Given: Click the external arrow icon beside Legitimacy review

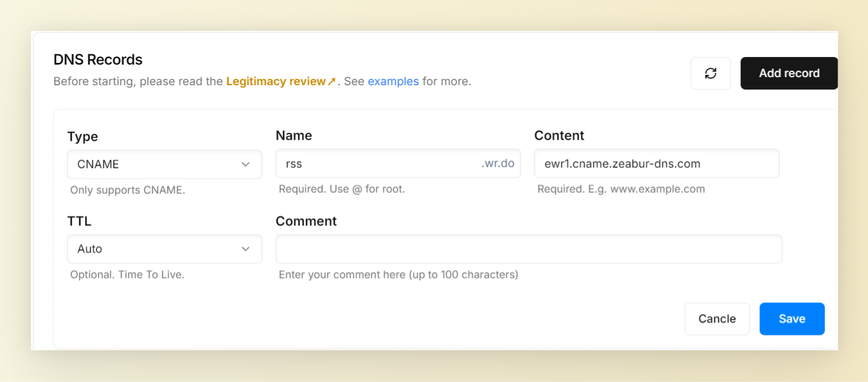Looking at the screenshot, I should point(332,81).
